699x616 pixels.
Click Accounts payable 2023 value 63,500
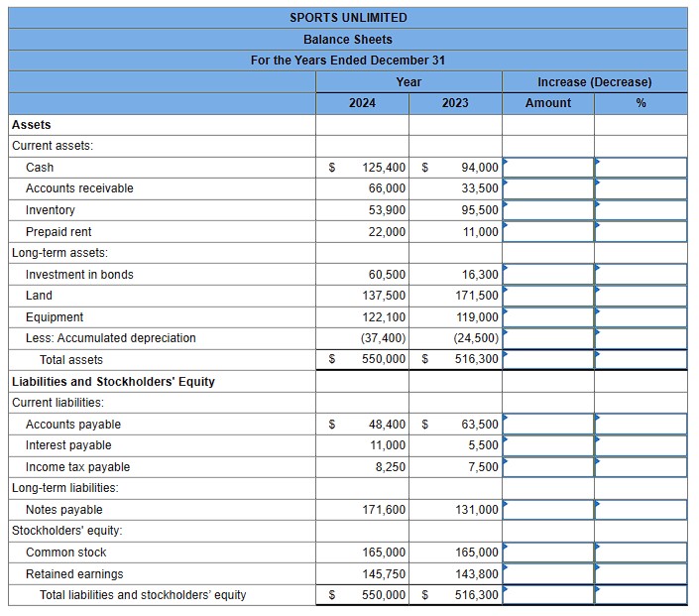coord(480,425)
